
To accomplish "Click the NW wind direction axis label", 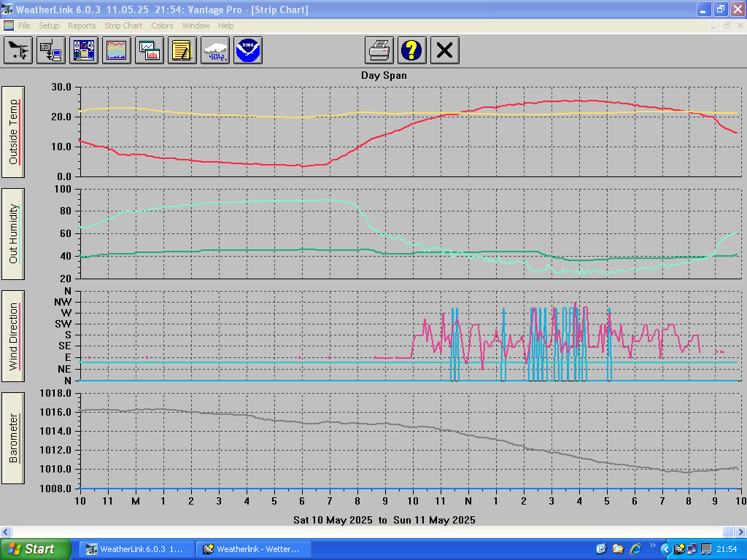I will [63, 302].
